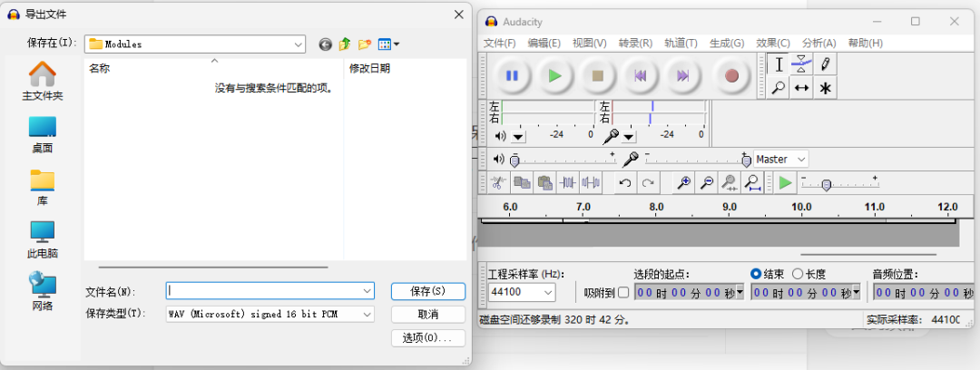Toggle the 吸附到 snap-to checkbox
980x370 pixels.
click(x=623, y=293)
